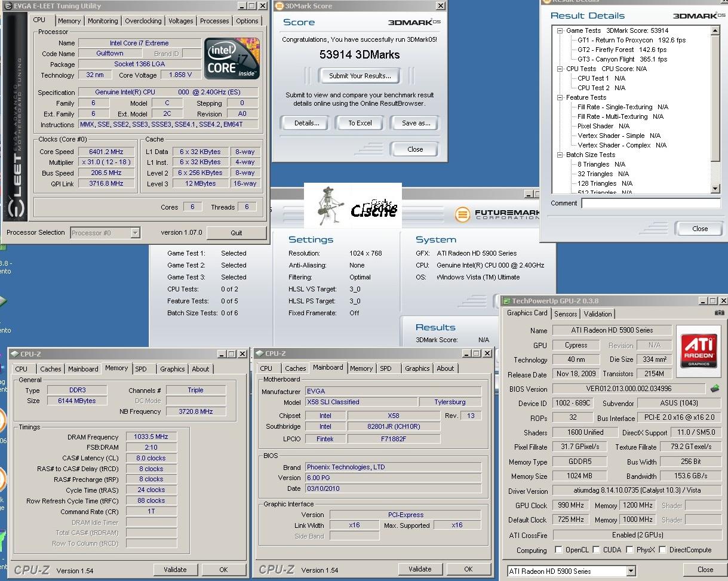
Task: Open the Validation tab in GPU-Z
Action: (x=598, y=313)
